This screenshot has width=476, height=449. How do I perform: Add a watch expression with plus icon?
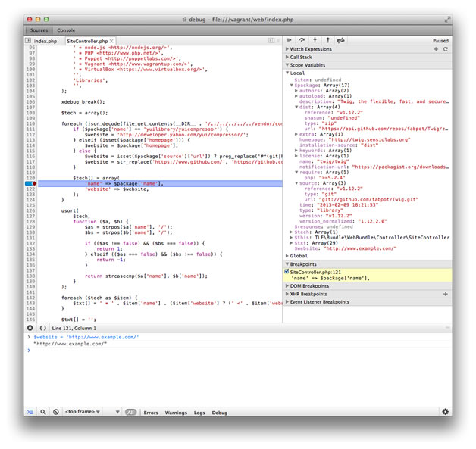tap(436, 48)
